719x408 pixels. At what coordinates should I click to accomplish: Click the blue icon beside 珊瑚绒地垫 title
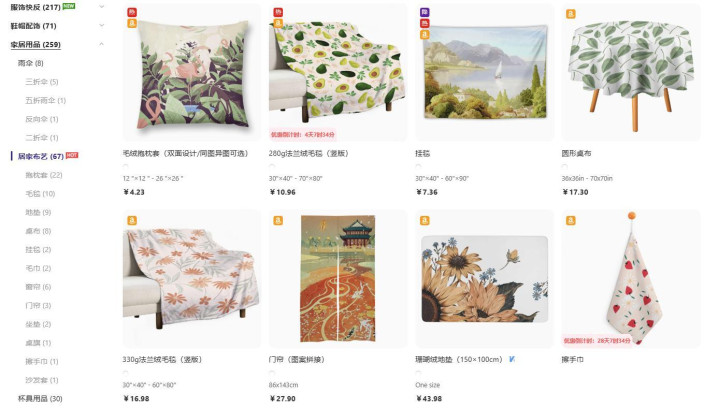[x=512, y=359]
